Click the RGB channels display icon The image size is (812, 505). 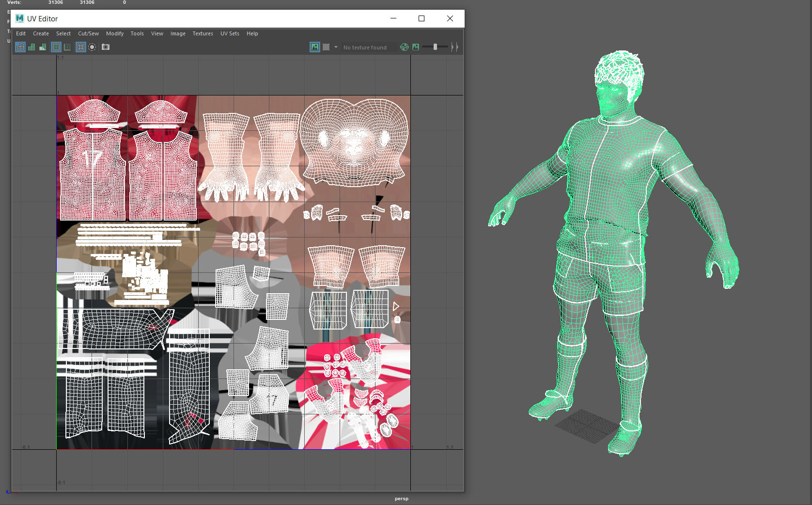pos(404,47)
